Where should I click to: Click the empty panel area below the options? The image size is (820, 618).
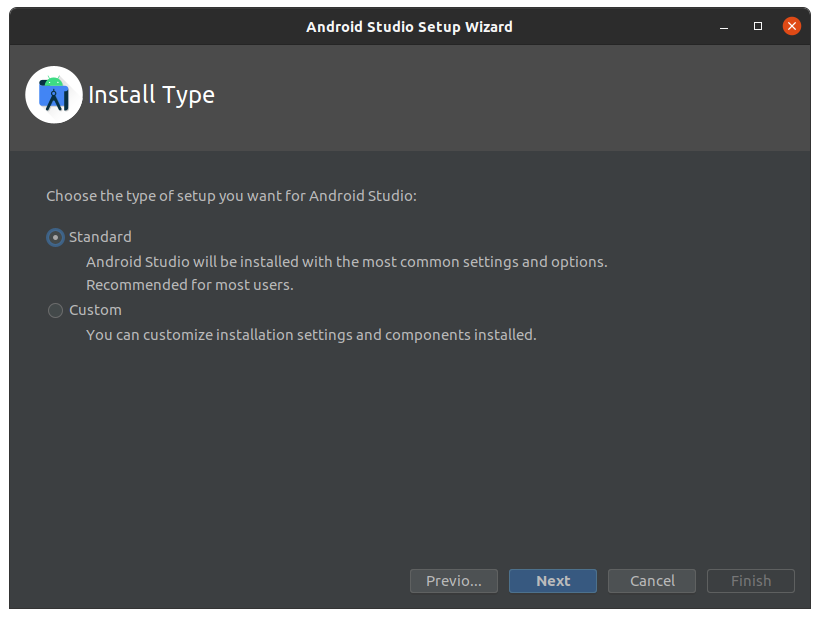[410, 450]
